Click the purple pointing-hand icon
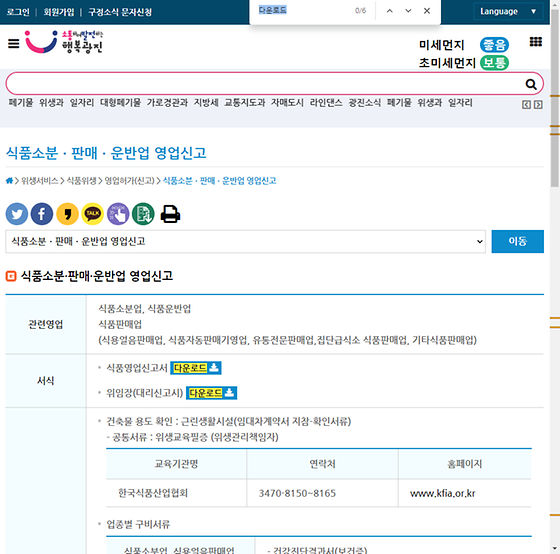The width and height of the screenshot is (560, 554). pos(118,214)
